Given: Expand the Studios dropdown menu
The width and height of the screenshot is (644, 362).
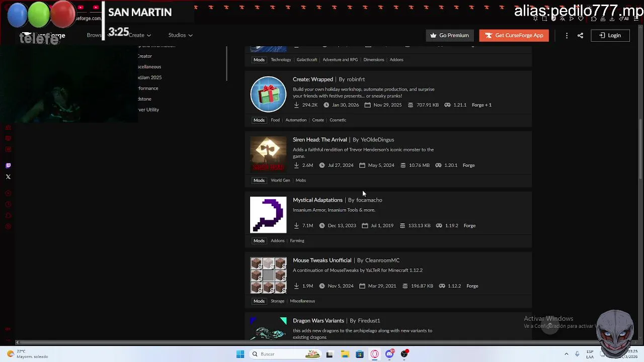Looking at the screenshot, I should pos(180,35).
